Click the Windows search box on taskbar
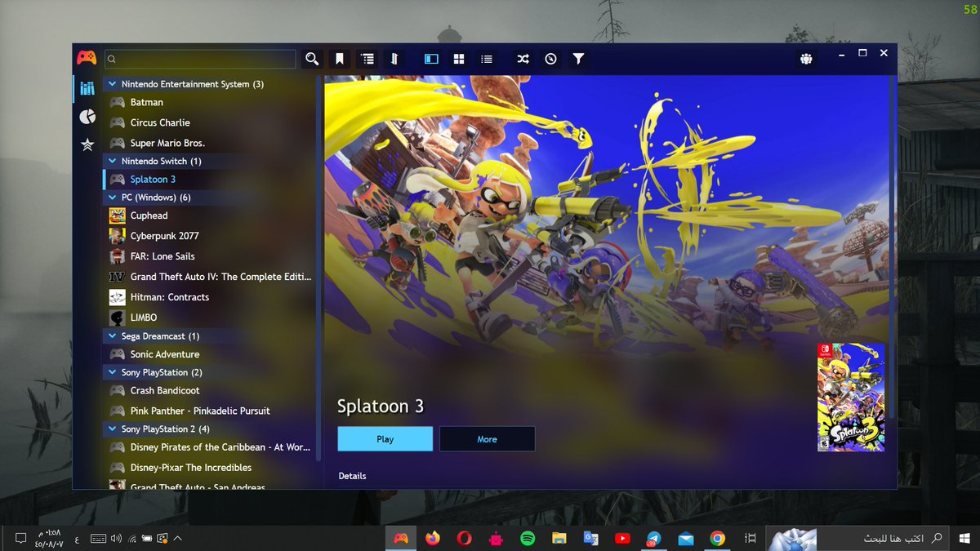Viewport: 980px width, 551px height. (857, 538)
